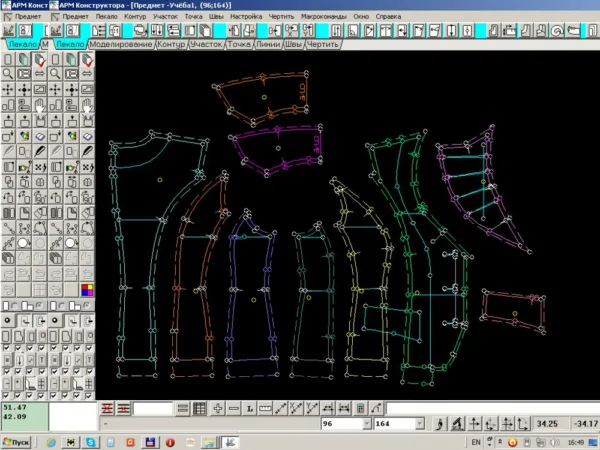Click the green coordinates panel showing 51.47
The height and width of the screenshot is (450, 600).
point(24,416)
